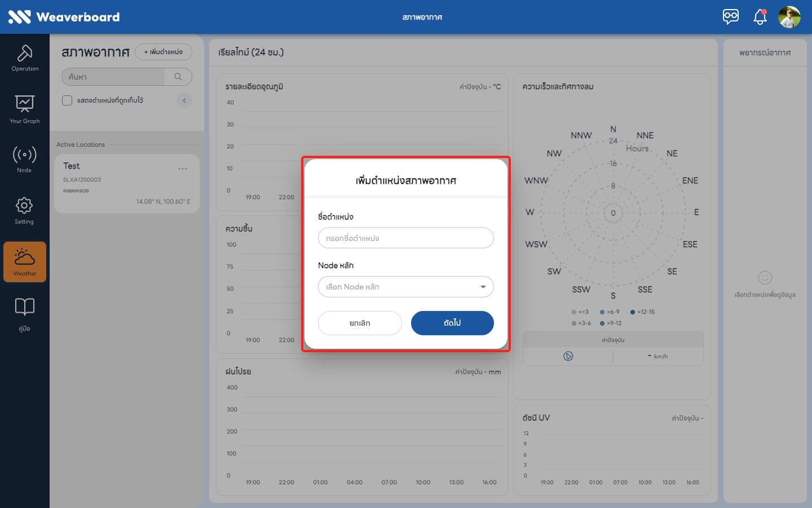Click the + เพิ่มตำแหน่ง button
This screenshot has height=508, width=812.
click(x=164, y=52)
